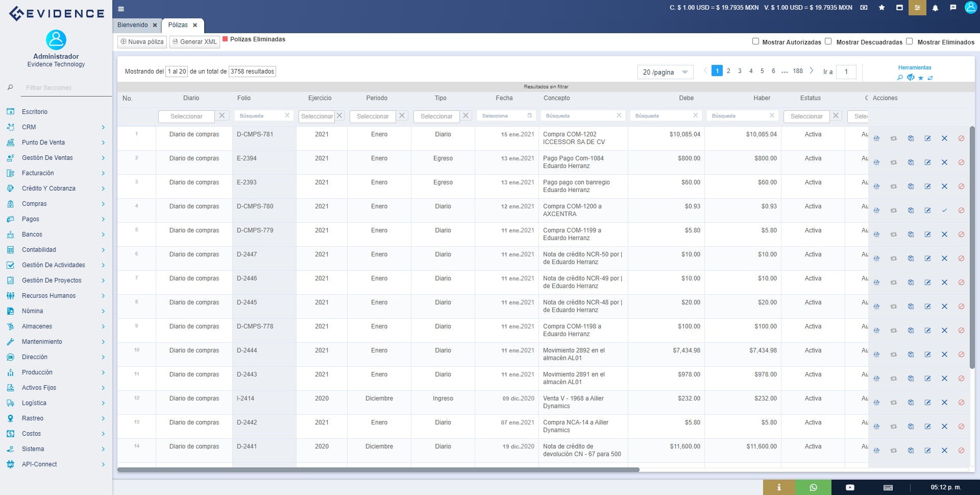Open the notifications bell icon
This screenshot has height=495, width=980.
click(936, 8)
